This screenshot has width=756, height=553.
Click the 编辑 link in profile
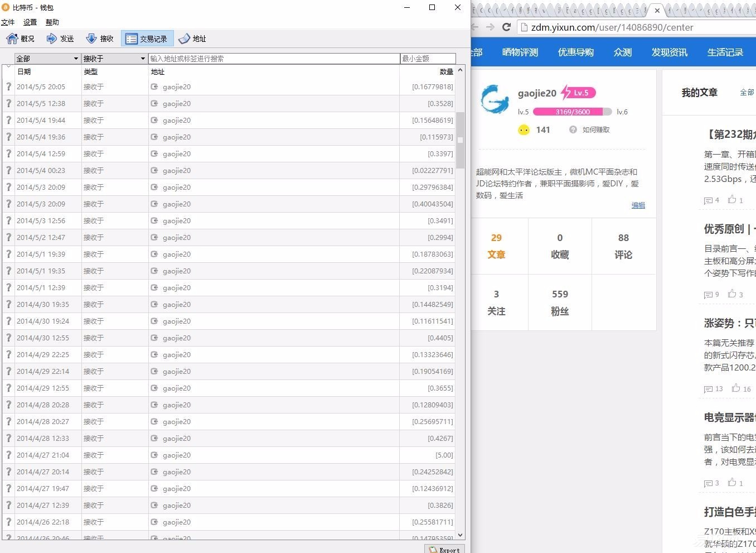click(638, 205)
